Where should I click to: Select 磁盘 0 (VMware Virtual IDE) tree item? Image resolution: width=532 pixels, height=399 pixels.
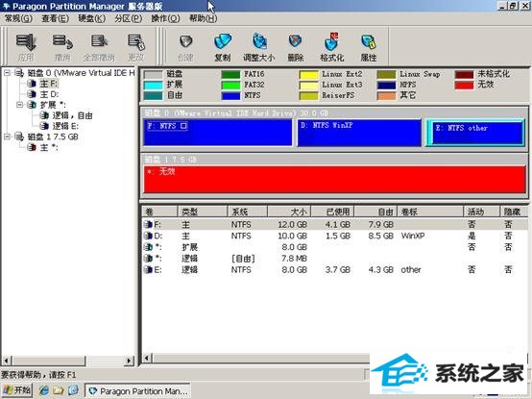point(81,73)
